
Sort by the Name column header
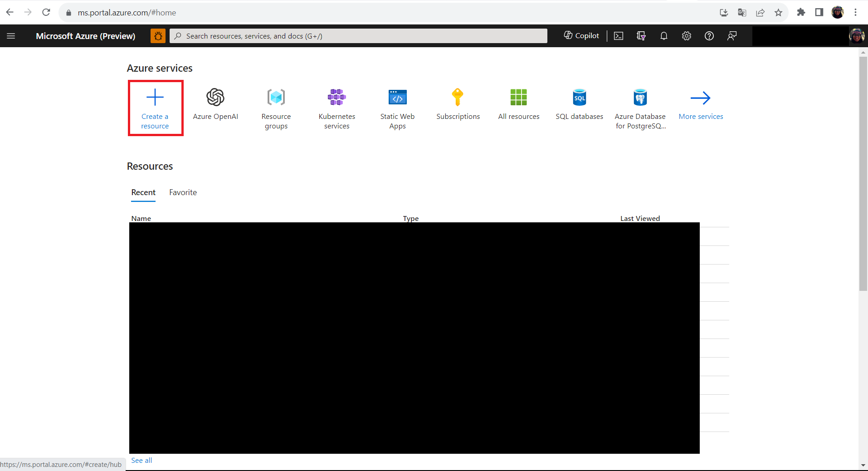141,218
